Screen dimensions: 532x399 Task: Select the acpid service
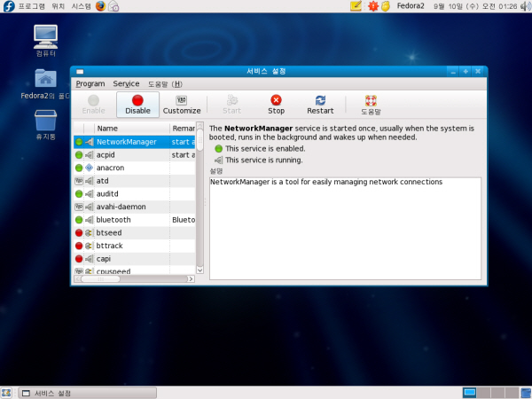tap(135, 155)
